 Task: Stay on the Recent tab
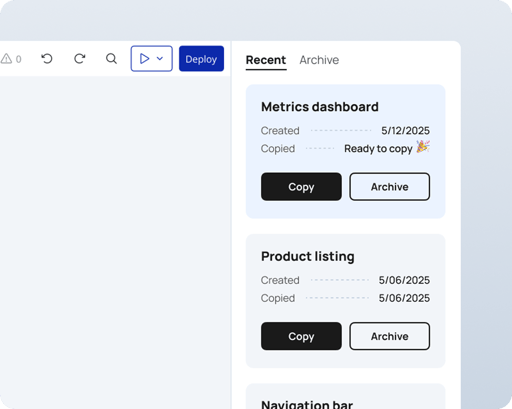[x=266, y=60]
